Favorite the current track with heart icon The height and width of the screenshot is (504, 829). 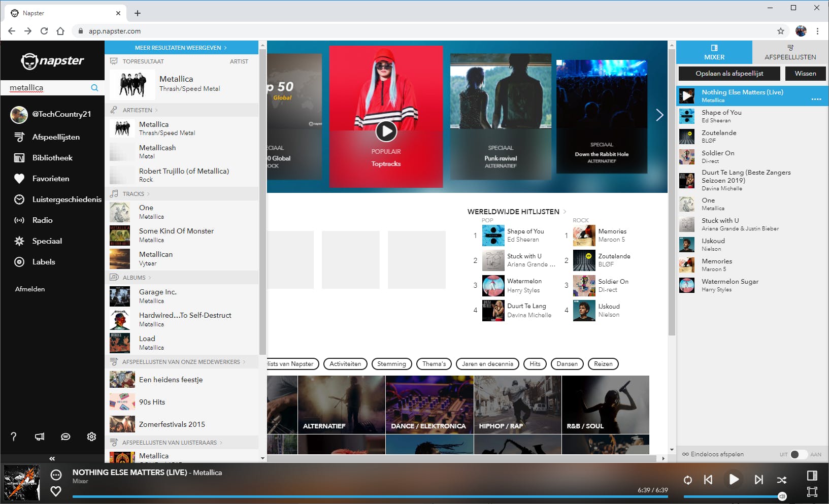[x=56, y=491]
